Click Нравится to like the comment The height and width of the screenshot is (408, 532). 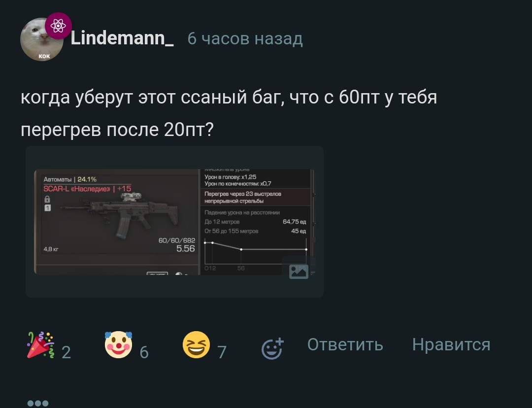(451, 344)
